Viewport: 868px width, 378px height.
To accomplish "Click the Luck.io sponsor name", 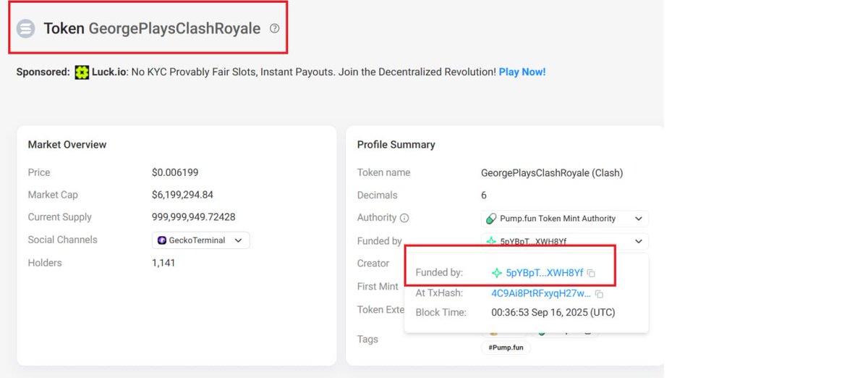I will click(x=109, y=72).
